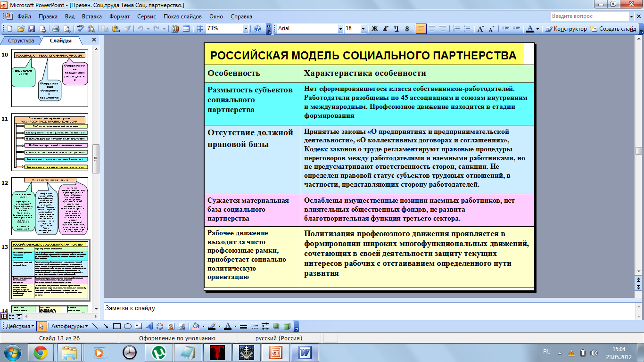Open font color dropdown on formatting toolbar
The image size is (644, 362).
point(538,29)
